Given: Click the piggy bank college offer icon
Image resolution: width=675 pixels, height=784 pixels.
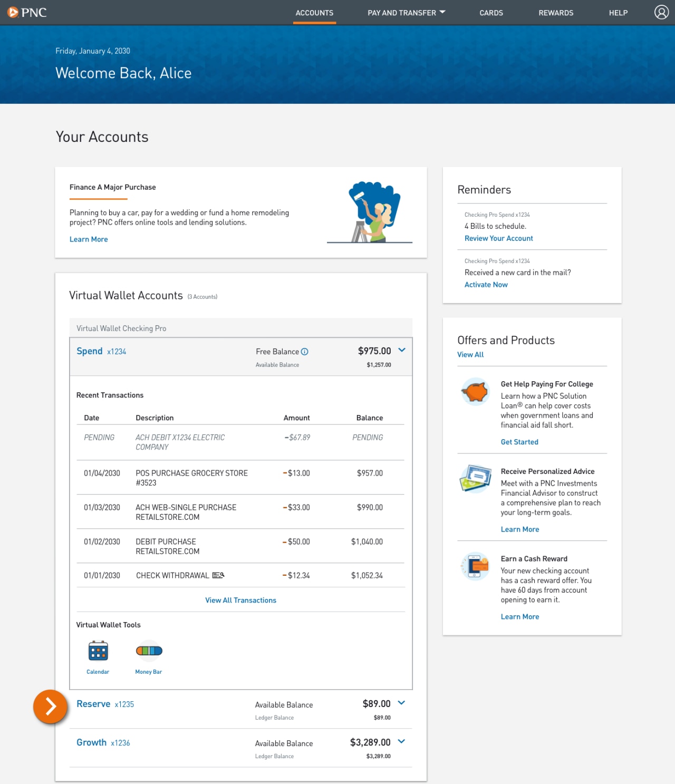Looking at the screenshot, I should [x=474, y=392].
